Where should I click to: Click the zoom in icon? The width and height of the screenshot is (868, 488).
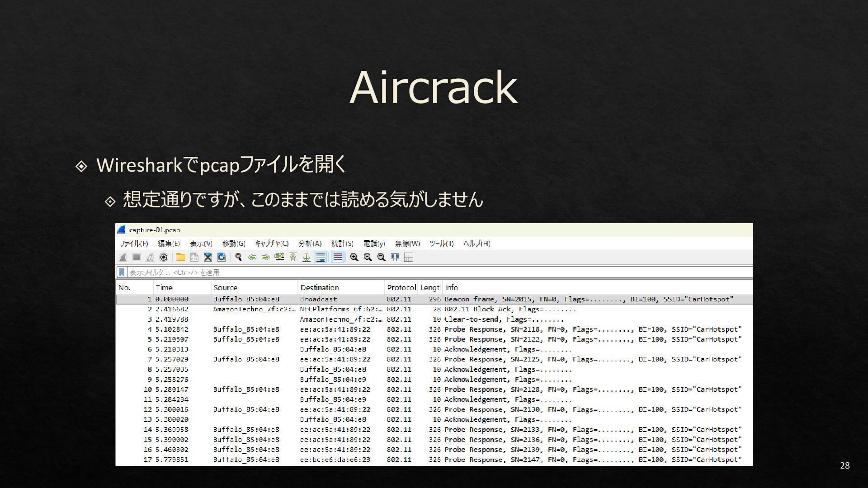[354, 258]
